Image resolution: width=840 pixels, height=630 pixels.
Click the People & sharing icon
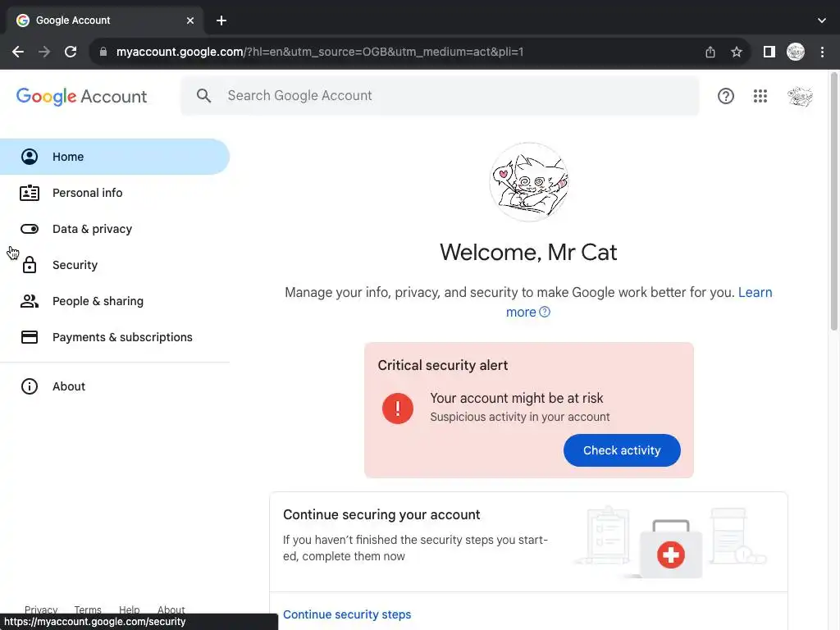tap(30, 301)
